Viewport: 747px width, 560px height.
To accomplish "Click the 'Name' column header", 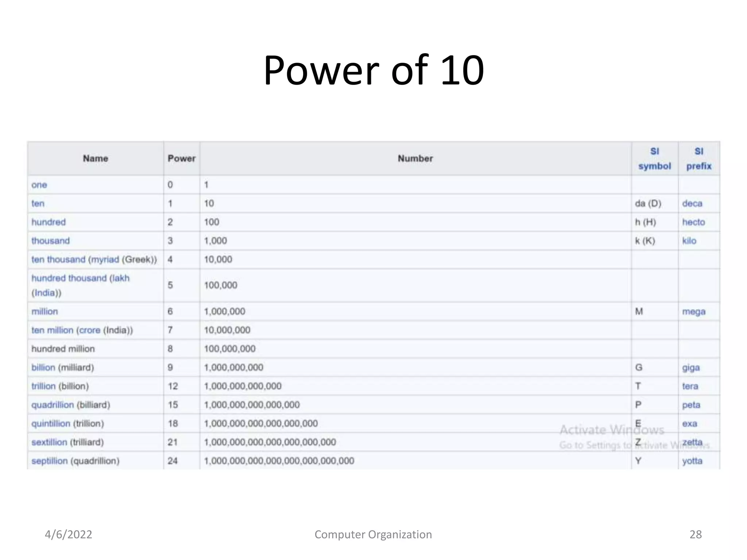I will pos(96,158).
